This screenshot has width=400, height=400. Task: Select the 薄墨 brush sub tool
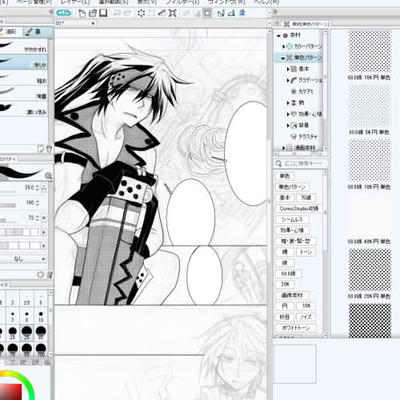point(24,94)
